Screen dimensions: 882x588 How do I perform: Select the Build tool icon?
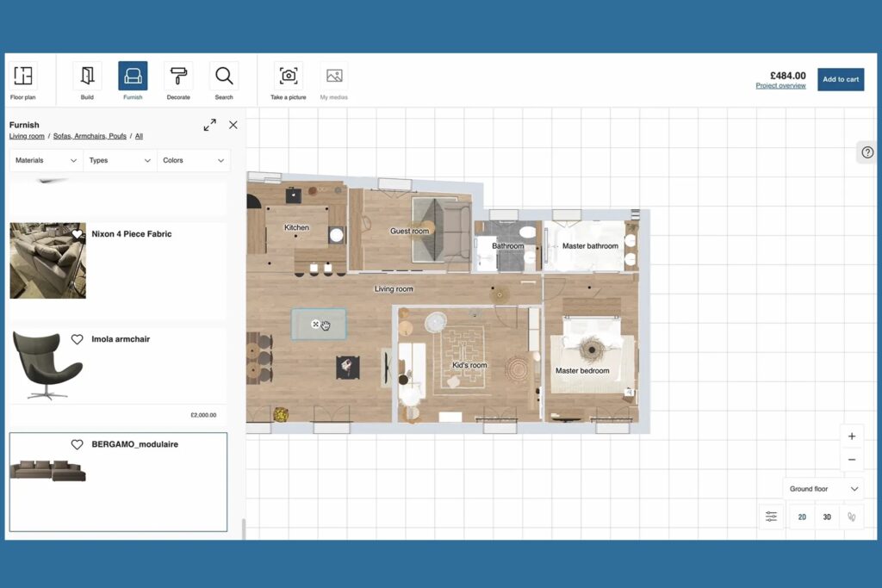87,77
